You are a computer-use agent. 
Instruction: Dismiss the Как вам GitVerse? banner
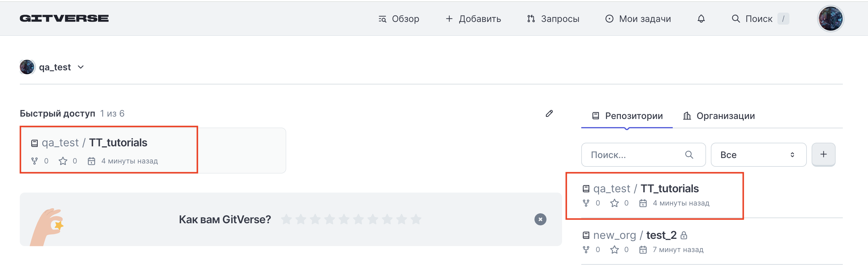point(540,219)
